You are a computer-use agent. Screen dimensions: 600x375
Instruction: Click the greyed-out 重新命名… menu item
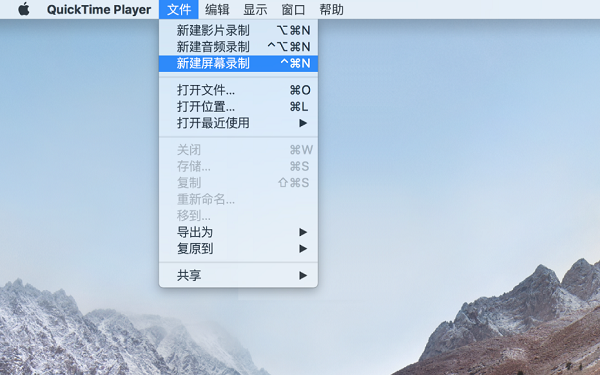(238, 199)
